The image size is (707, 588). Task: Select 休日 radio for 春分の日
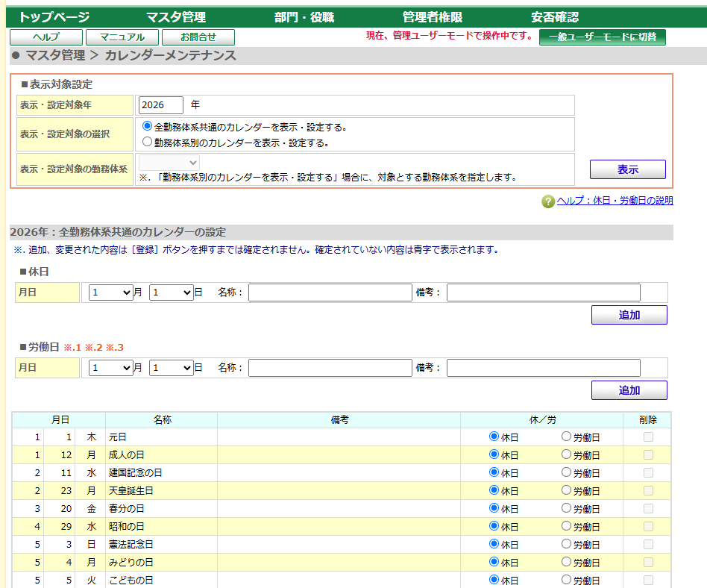point(494,508)
